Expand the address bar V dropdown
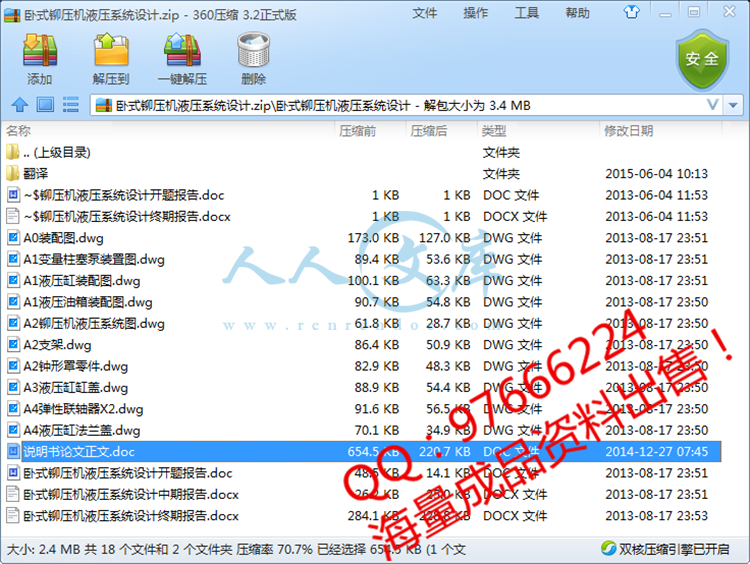 point(712,105)
